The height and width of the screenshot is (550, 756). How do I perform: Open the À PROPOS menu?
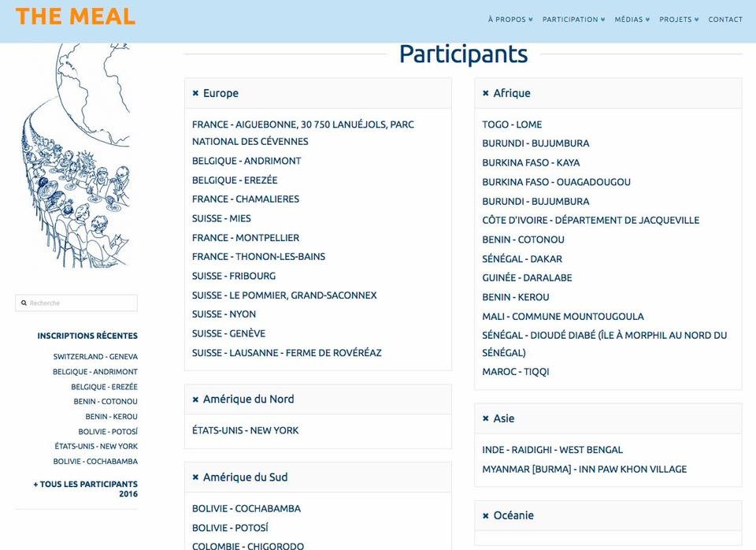(510, 20)
